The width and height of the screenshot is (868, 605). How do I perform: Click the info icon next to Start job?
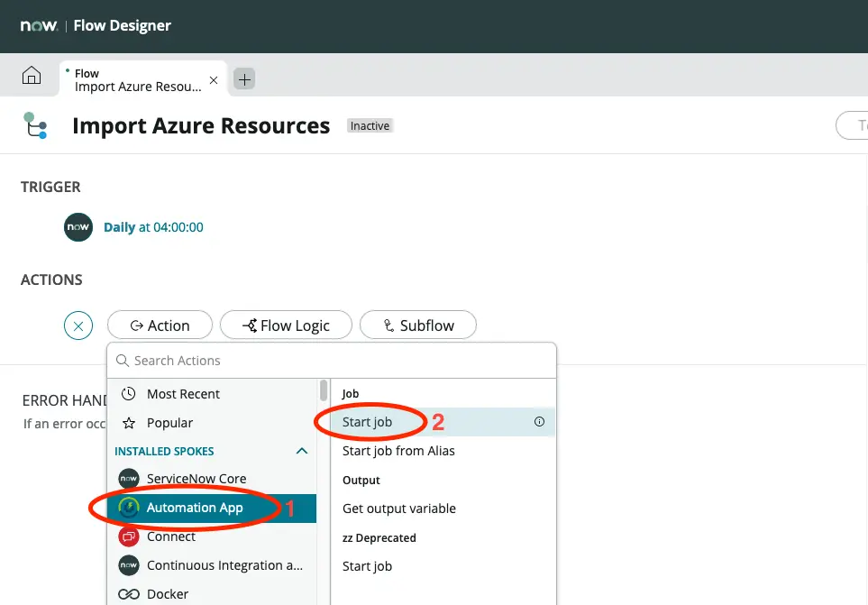click(540, 422)
